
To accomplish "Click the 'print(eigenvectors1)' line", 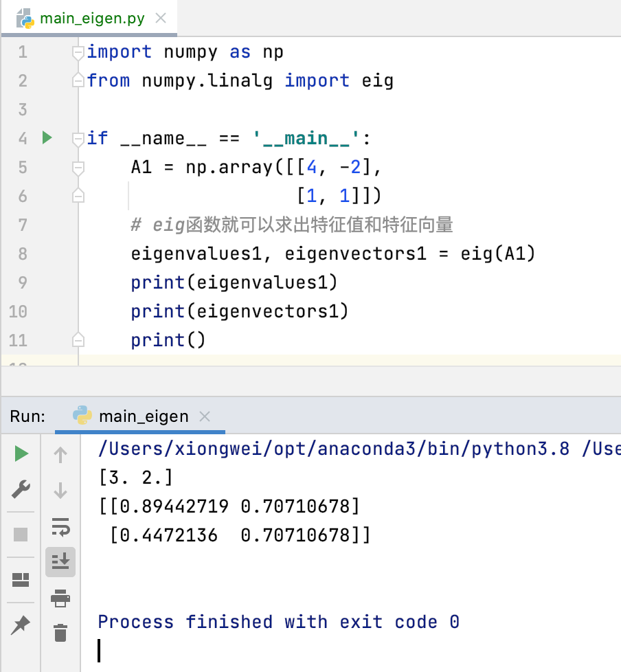I will pyautogui.click(x=240, y=311).
